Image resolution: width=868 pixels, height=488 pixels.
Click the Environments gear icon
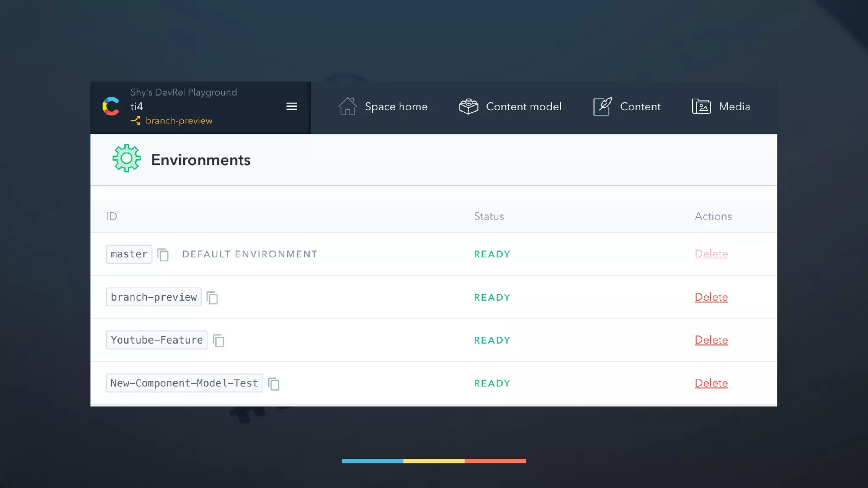tap(126, 158)
